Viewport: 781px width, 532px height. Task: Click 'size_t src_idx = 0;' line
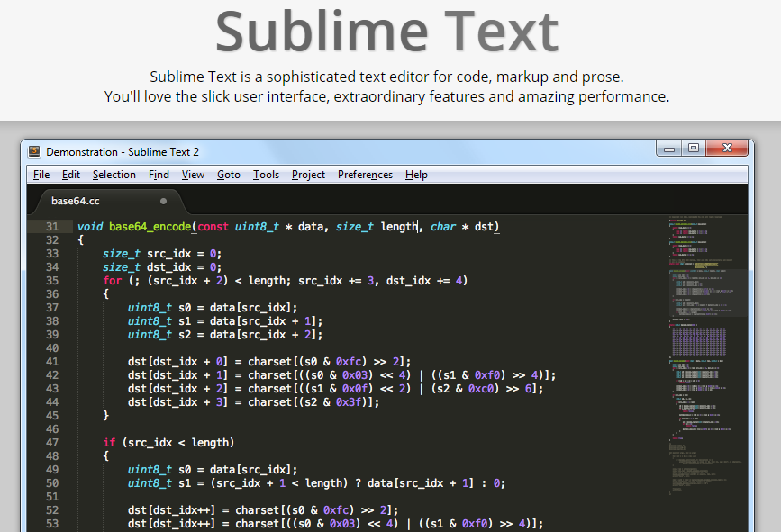[162, 254]
